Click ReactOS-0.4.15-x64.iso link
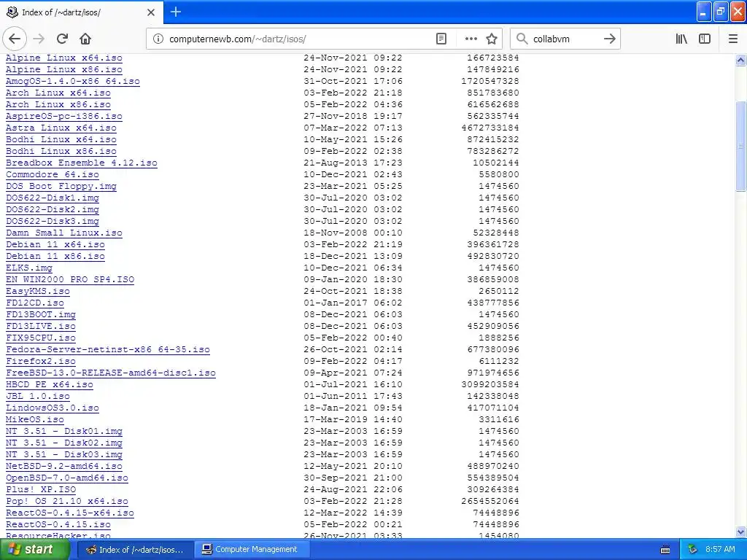This screenshot has height=560, width=747. tap(70, 513)
